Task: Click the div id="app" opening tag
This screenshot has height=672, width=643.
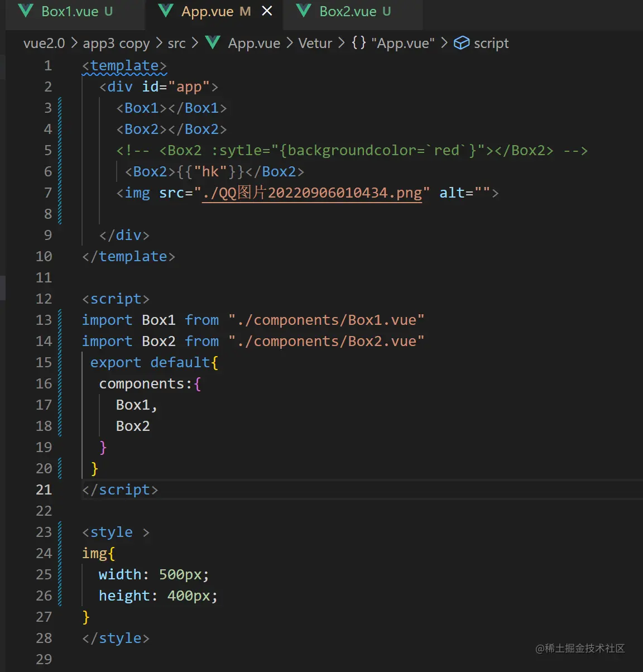Action: pos(159,87)
